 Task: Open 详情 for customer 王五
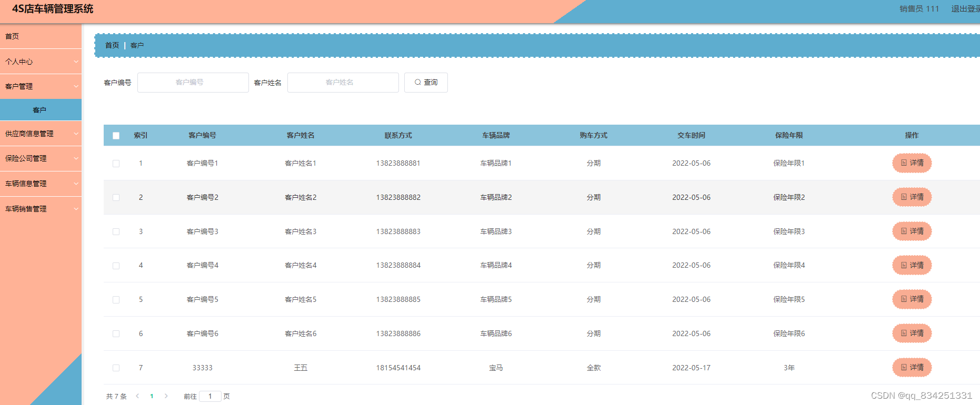tap(912, 368)
